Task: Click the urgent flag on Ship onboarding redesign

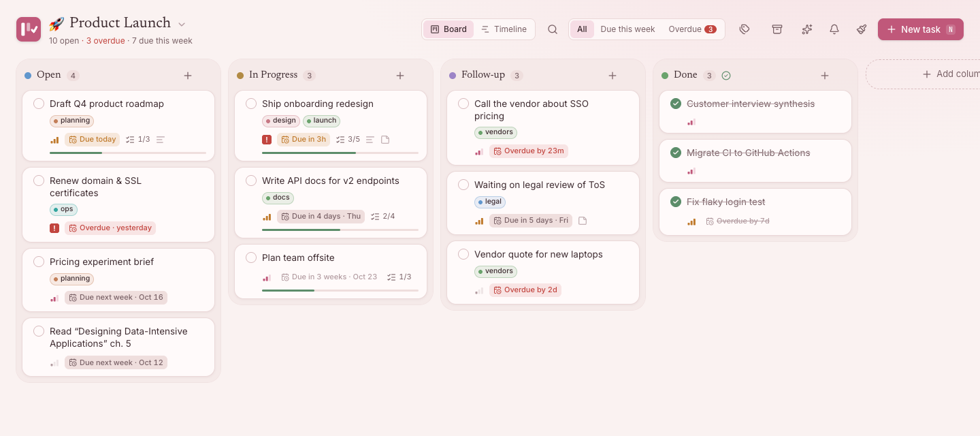Action: pos(267,140)
